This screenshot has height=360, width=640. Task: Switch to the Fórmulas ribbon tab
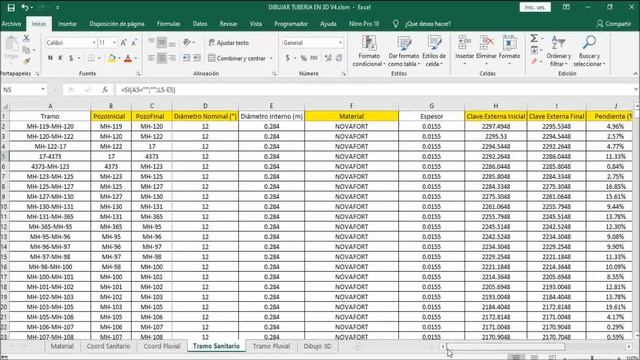click(169, 24)
